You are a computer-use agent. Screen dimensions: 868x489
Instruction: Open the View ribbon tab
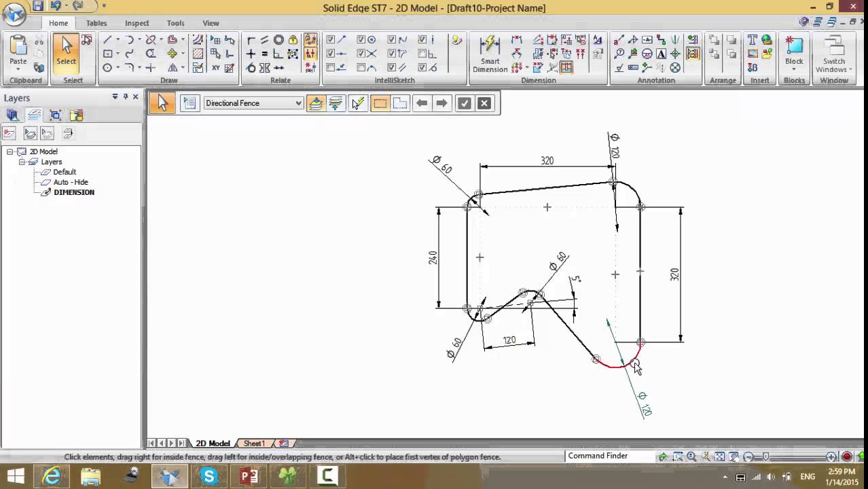(211, 23)
